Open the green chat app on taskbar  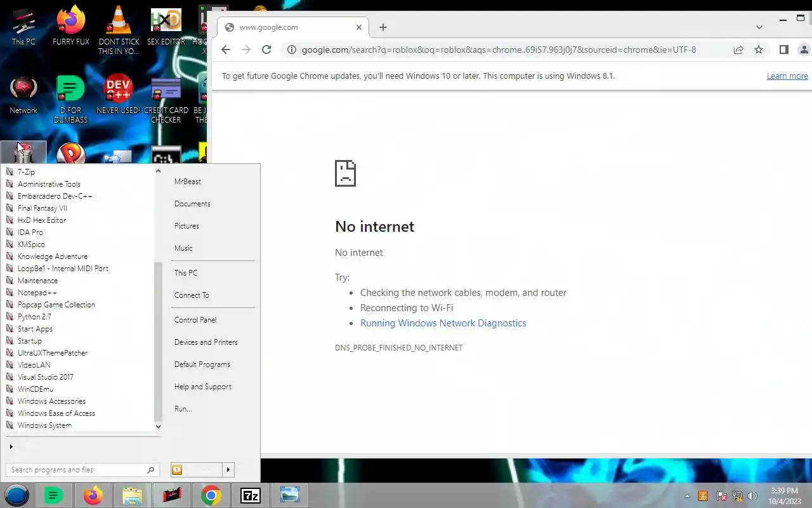coord(53,495)
